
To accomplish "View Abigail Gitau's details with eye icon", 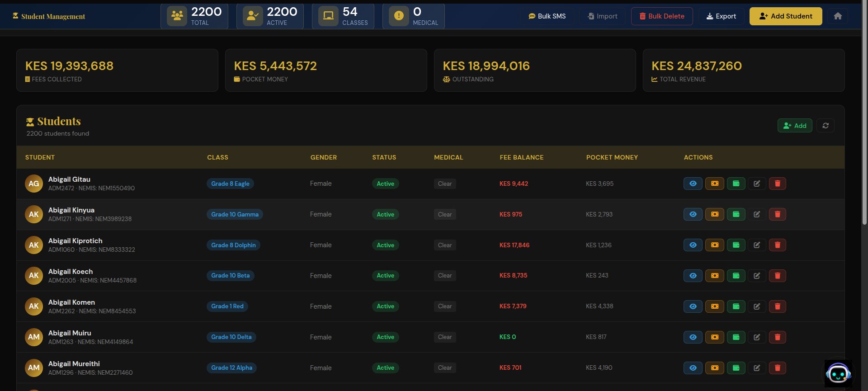I will point(693,184).
